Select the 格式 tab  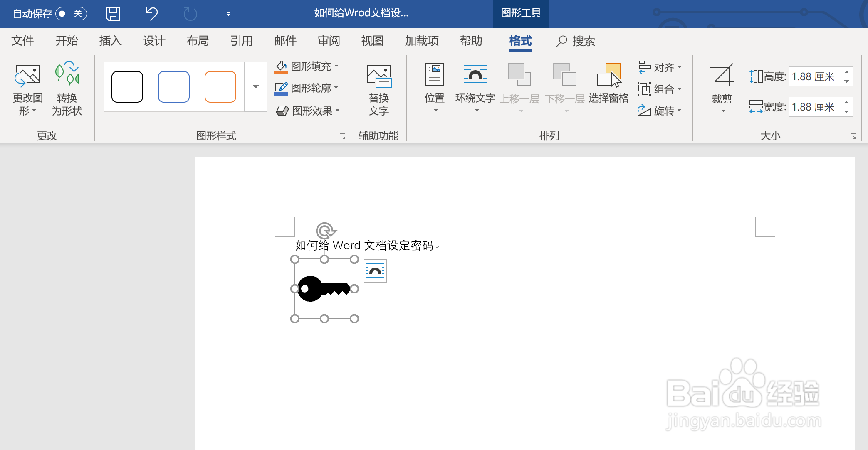tap(520, 41)
